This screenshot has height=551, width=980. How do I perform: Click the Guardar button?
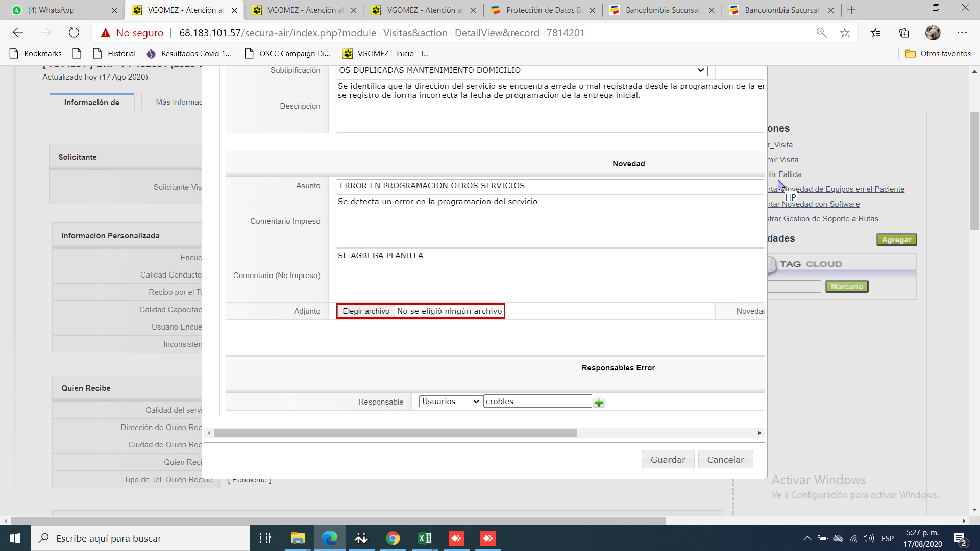[x=668, y=460]
